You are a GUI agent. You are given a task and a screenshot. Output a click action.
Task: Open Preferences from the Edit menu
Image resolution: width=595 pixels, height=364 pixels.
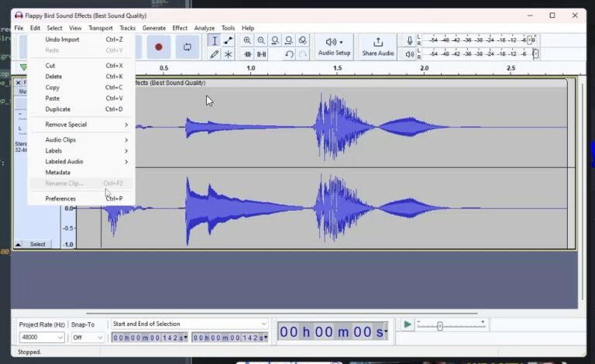60,199
